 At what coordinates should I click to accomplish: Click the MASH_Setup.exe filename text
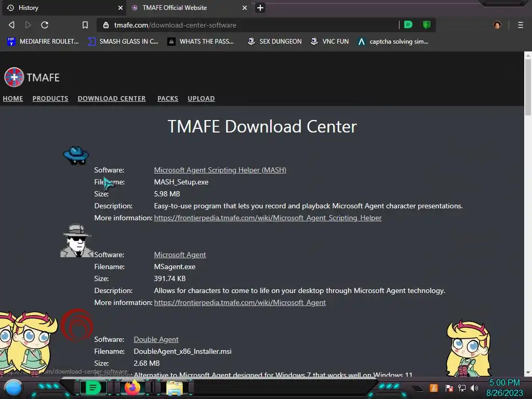coord(181,182)
